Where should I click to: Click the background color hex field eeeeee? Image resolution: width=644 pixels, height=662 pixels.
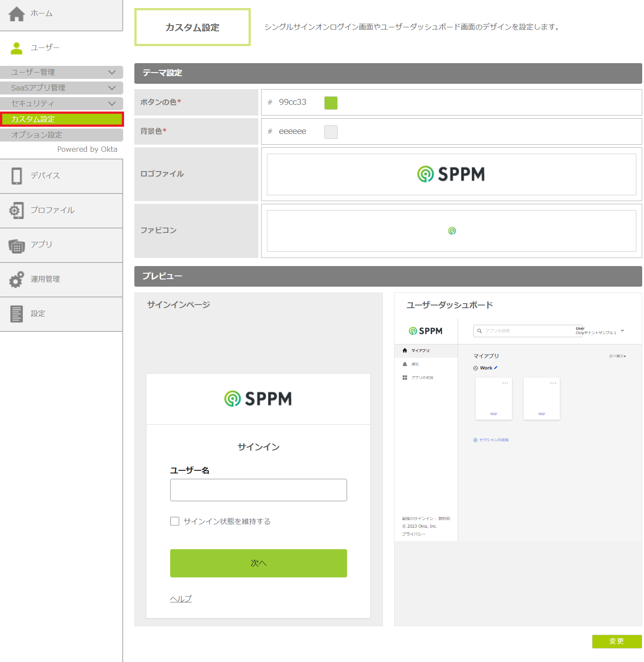[292, 131]
